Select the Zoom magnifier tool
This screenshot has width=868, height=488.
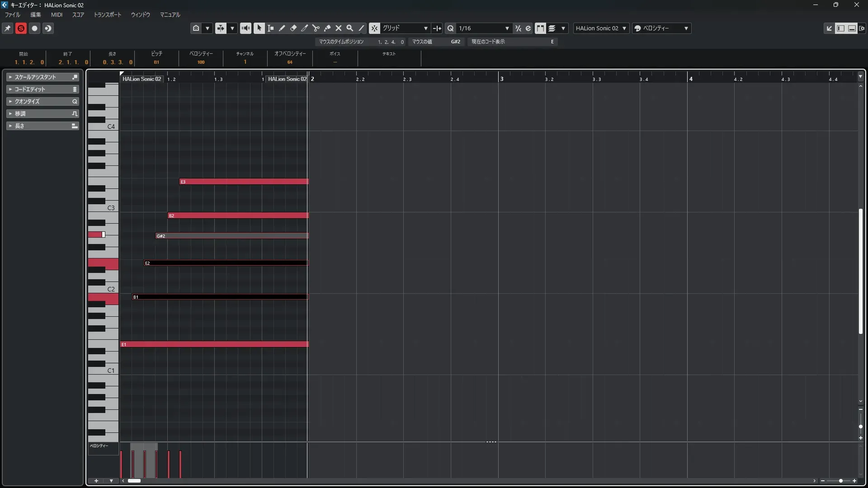(350, 28)
